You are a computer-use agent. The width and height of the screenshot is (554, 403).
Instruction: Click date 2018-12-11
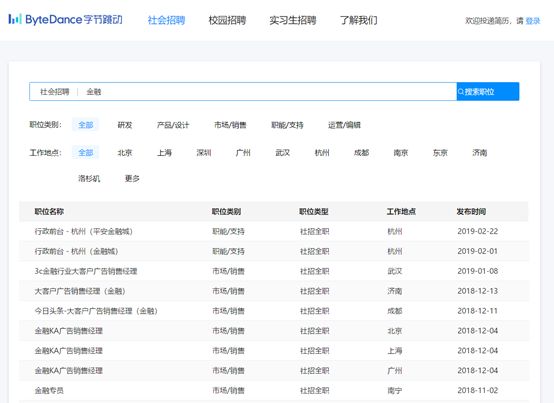coord(478,311)
